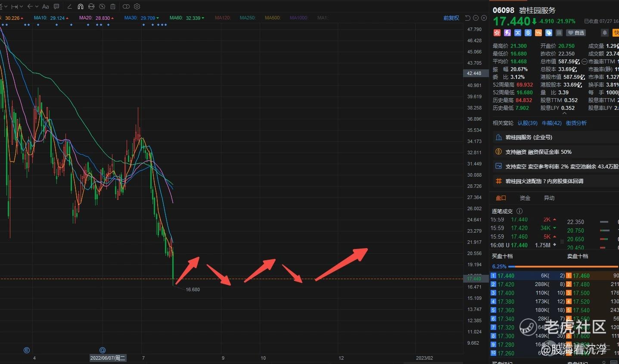Open the 牛熊(42) CBBC link
The width and height of the screenshot is (619, 364).
point(552,123)
